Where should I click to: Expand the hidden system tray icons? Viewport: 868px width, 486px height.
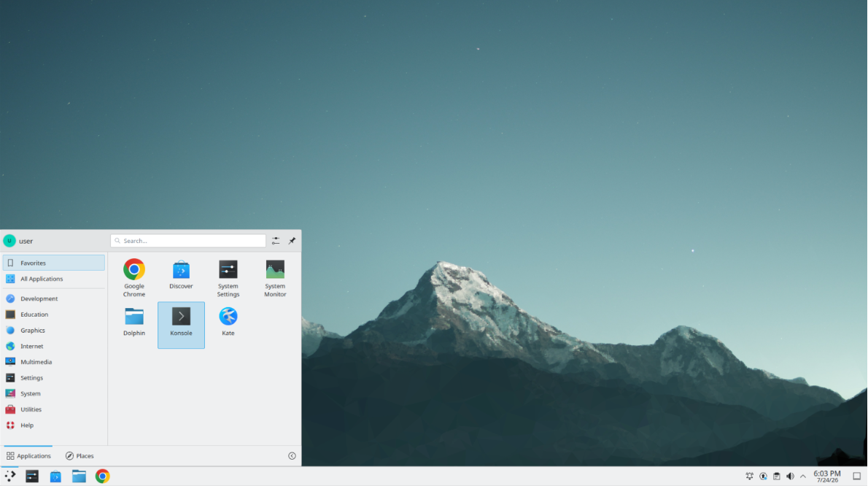click(x=803, y=477)
